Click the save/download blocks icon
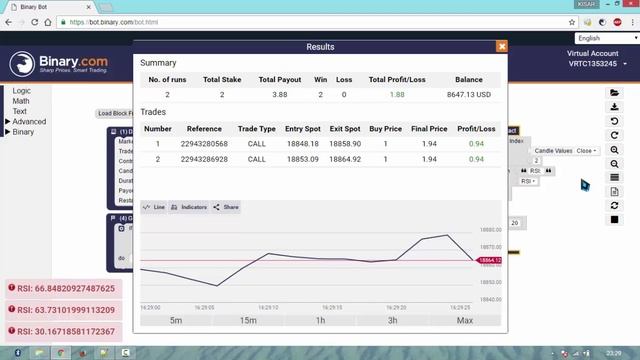This screenshot has height=360, width=640. pos(614,107)
